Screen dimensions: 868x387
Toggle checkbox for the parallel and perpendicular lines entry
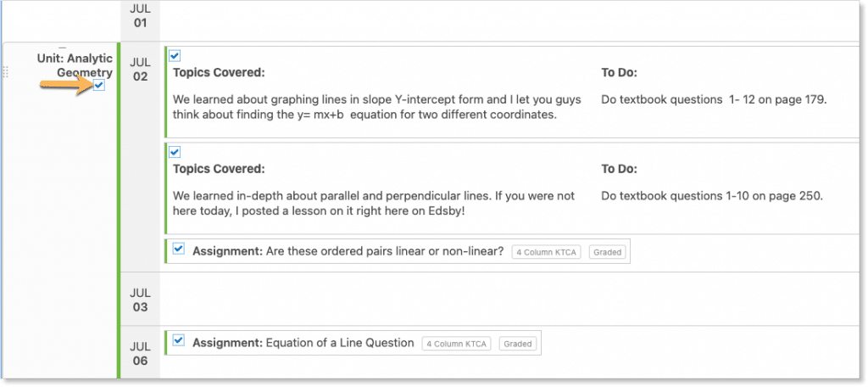tap(175, 152)
